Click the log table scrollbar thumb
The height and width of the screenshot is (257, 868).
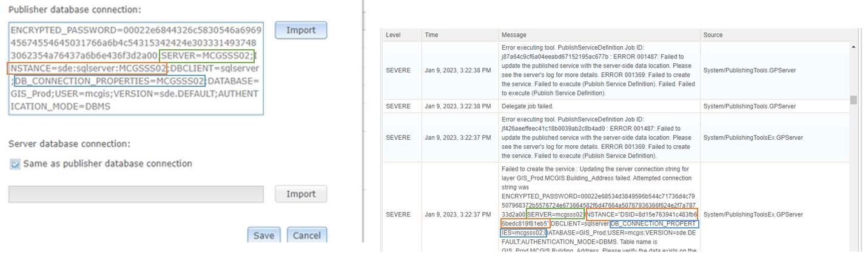(853, 100)
